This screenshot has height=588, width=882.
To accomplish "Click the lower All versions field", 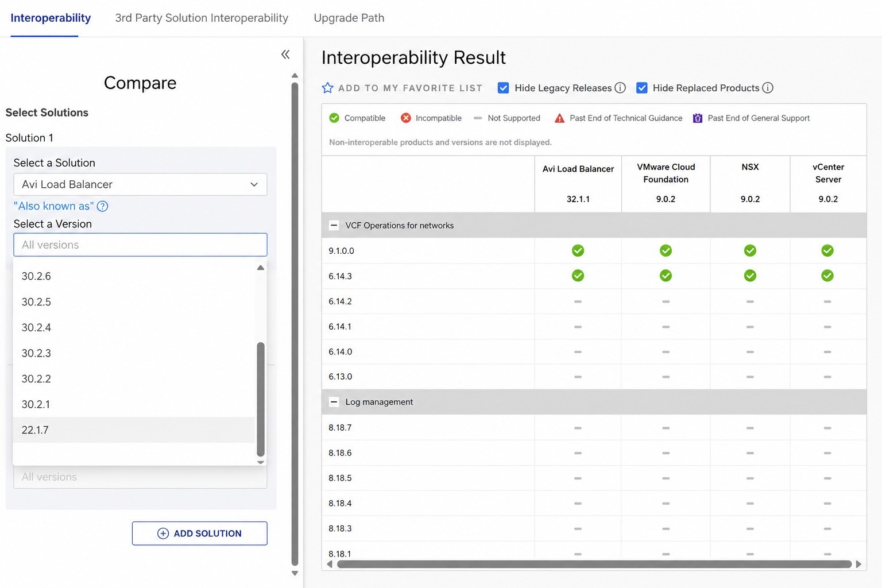I will (140, 477).
